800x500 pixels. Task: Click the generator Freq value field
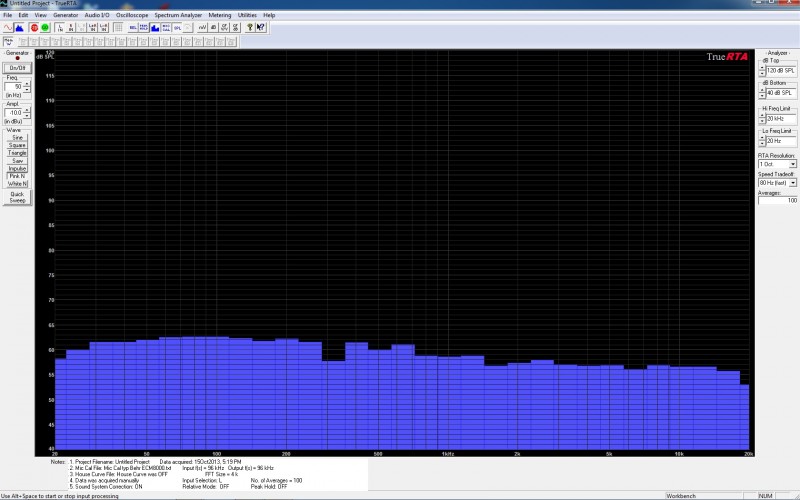coord(14,87)
